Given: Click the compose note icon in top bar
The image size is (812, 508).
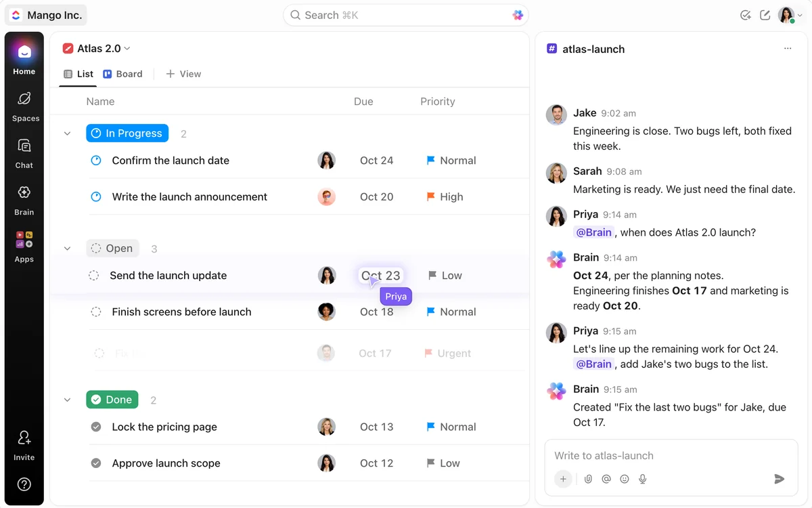Looking at the screenshot, I should (x=765, y=15).
